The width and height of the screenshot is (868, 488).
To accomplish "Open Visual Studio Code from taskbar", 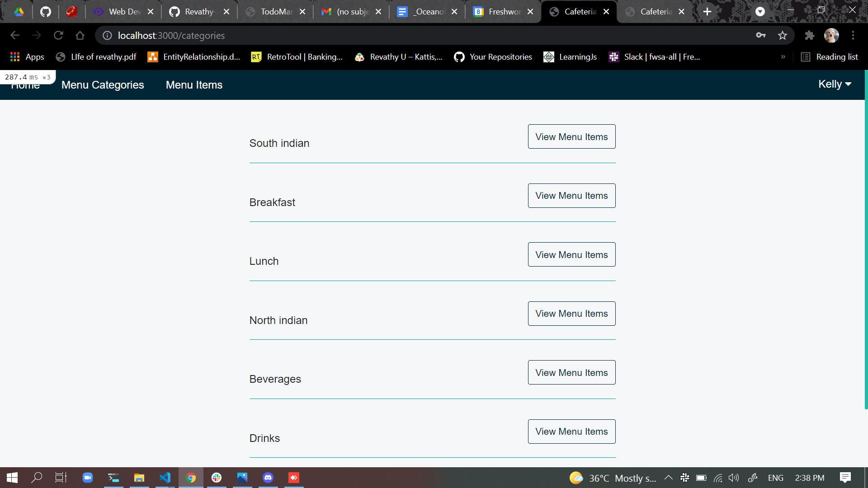I will tap(165, 478).
